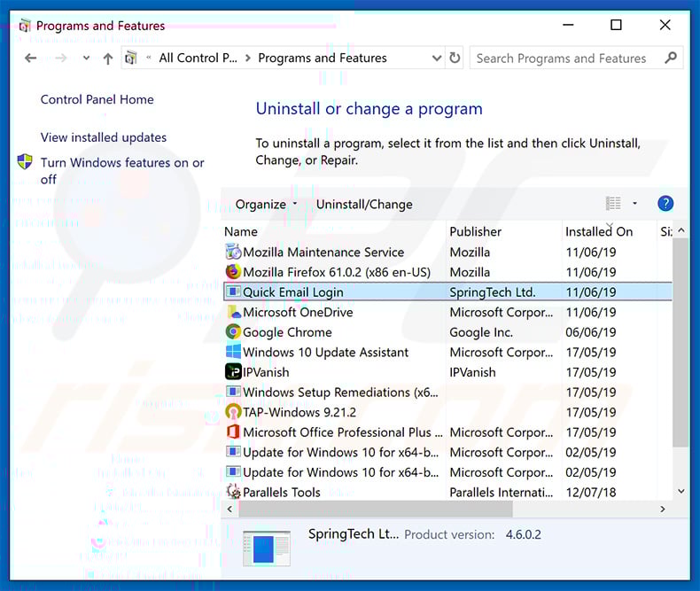Select All Control Panel breadcrumb
This screenshot has height=591, width=700.
pyautogui.click(x=198, y=58)
